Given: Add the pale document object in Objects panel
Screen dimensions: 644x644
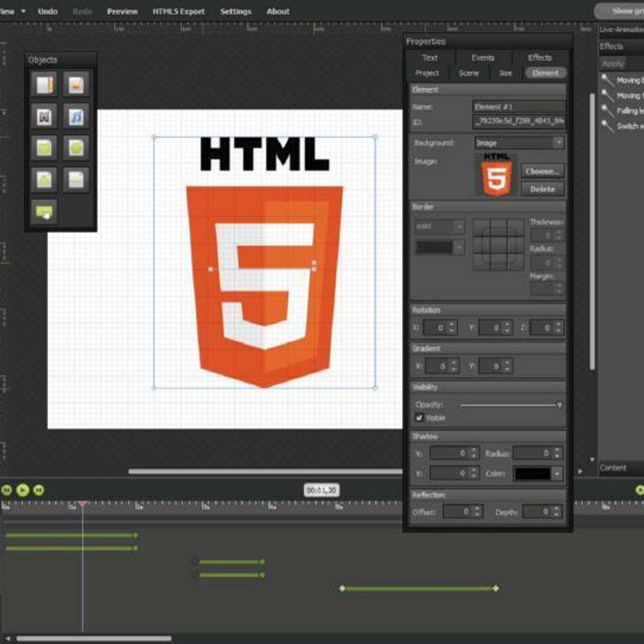Looking at the screenshot, I should tap(76, 180).
